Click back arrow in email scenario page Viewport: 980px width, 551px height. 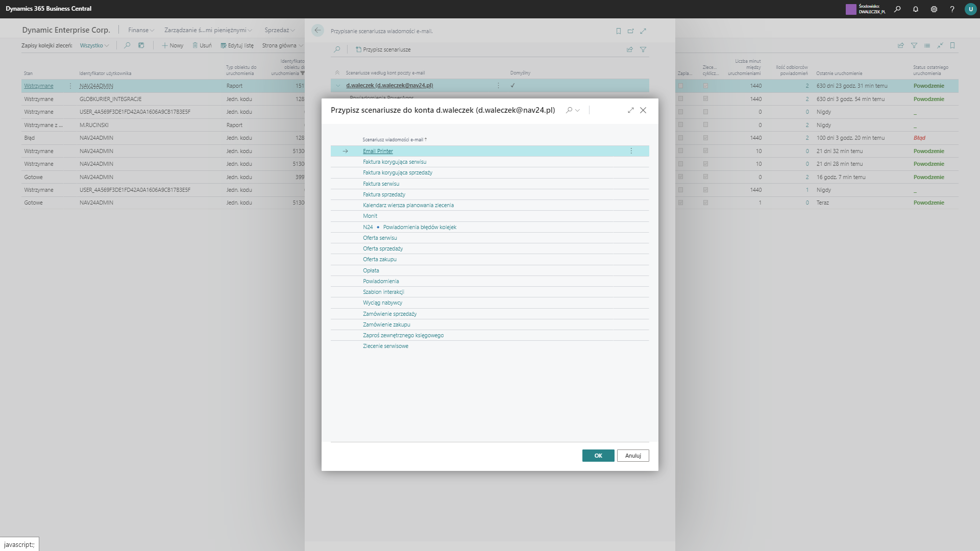pos(317,31)
